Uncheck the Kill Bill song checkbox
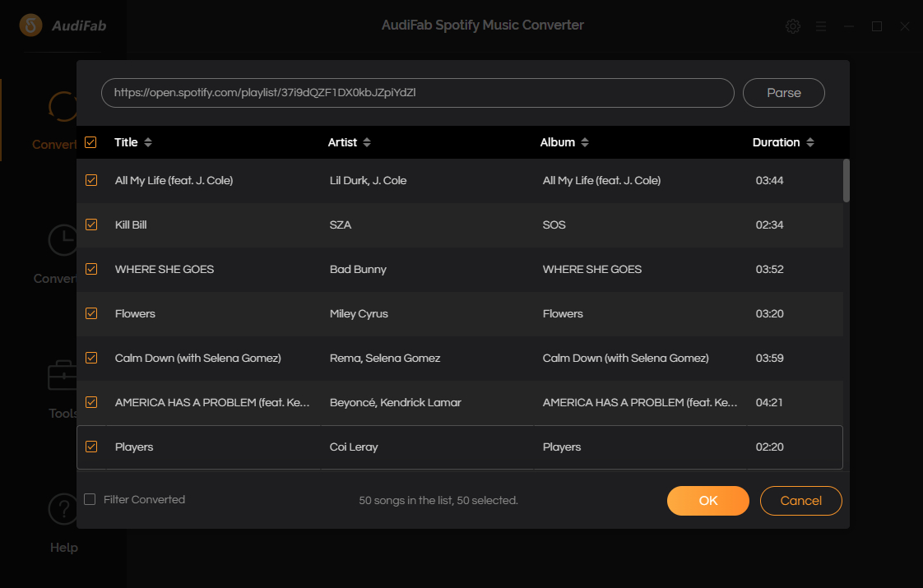This screenshot has height=588, width=923. (x=91, y=225)
